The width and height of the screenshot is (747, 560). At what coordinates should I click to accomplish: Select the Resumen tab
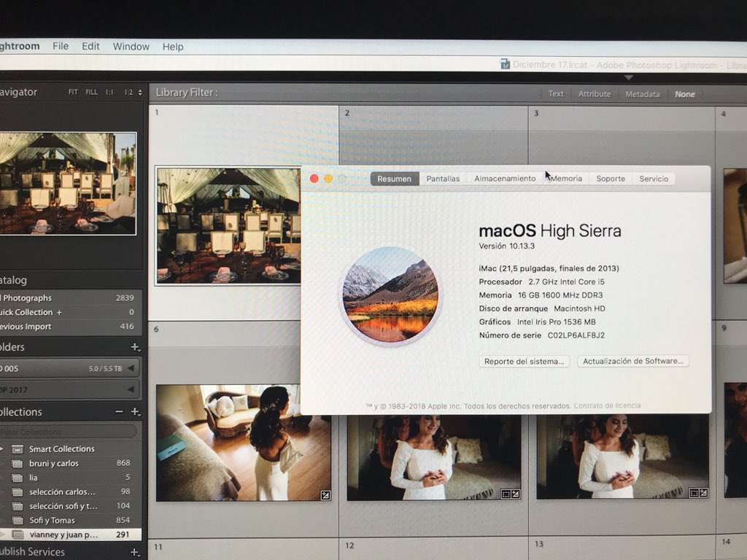click(x=395, y=179)
